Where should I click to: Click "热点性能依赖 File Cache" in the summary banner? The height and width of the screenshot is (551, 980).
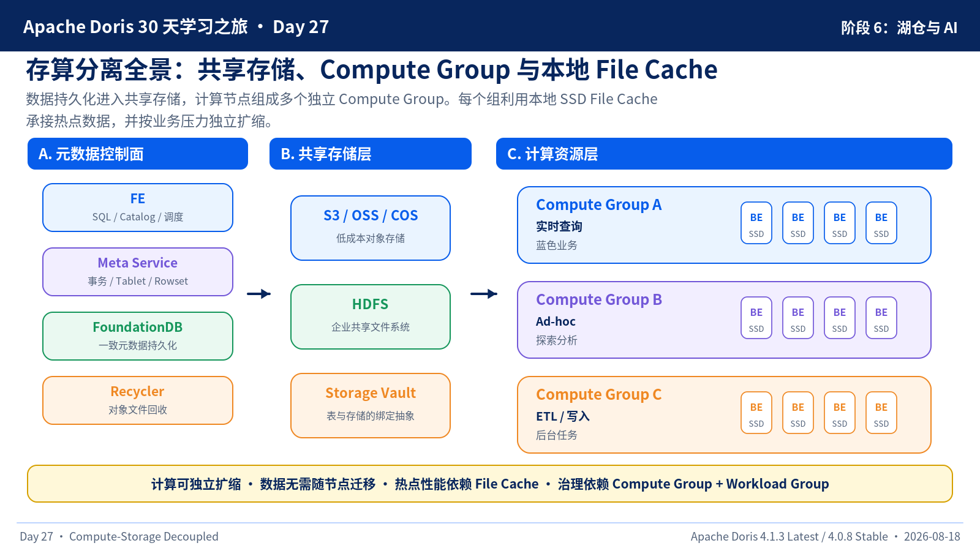point(467,484)
